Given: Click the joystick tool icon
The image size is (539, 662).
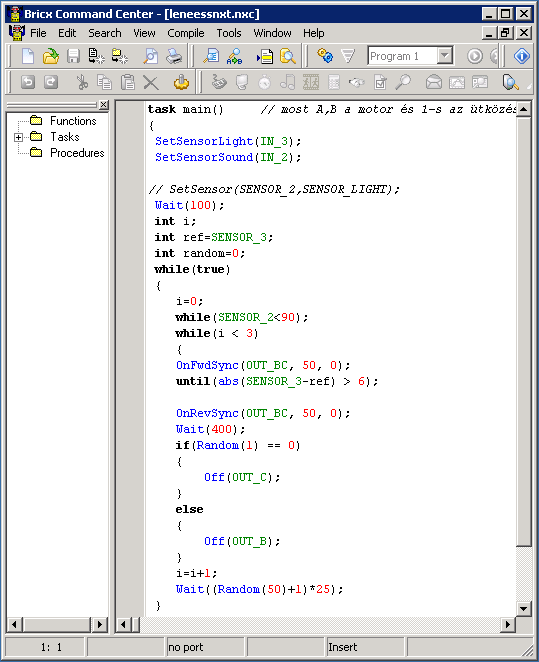Looking at the screenshot, I should tap(181, 82).
